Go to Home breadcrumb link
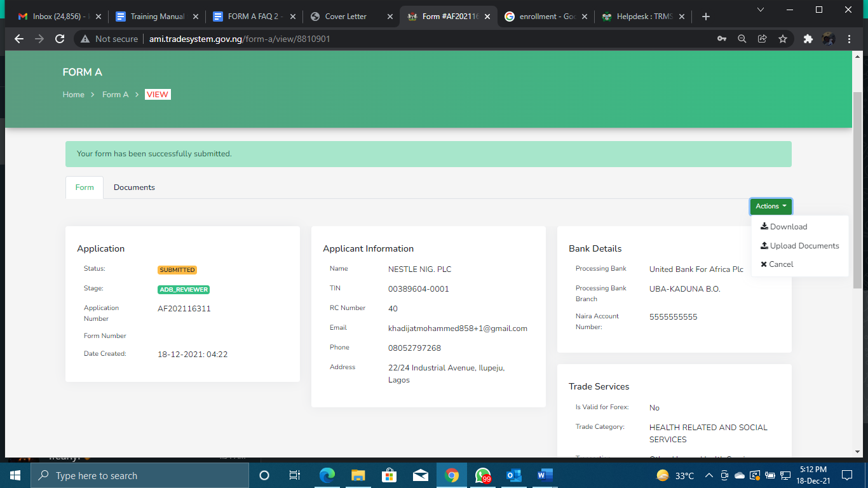This screenshot has height=488, width=868. click(74, 94)
